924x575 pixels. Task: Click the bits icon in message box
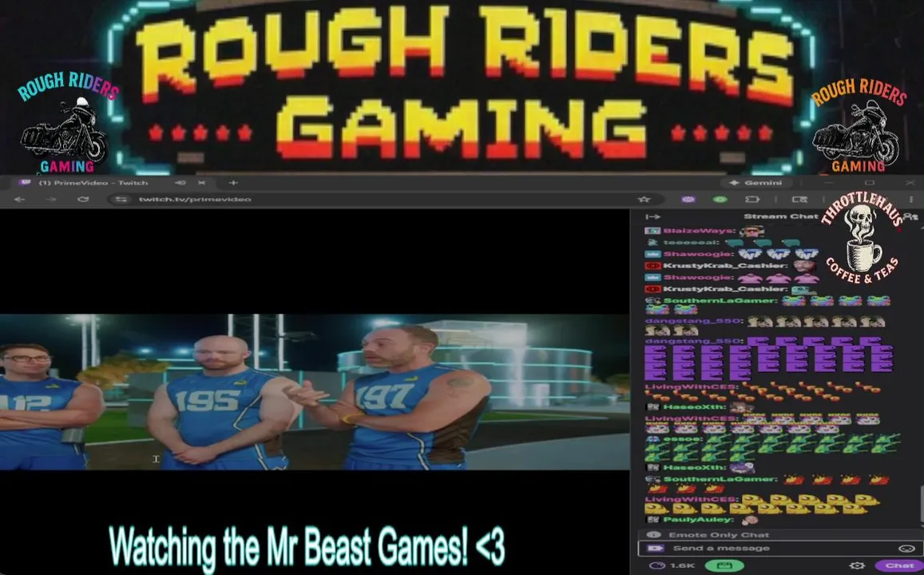point(655,548)
